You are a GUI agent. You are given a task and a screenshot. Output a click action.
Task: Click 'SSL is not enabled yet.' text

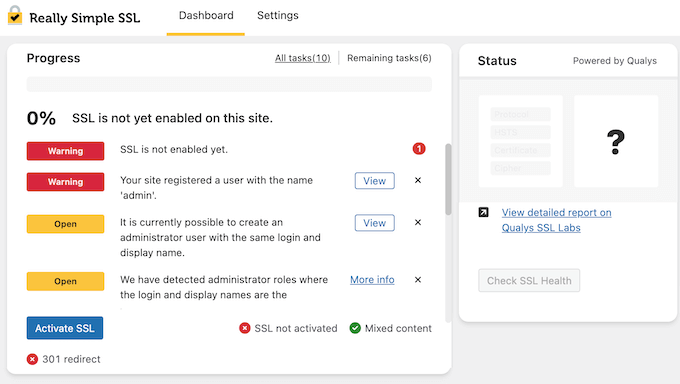click(174, 149)
